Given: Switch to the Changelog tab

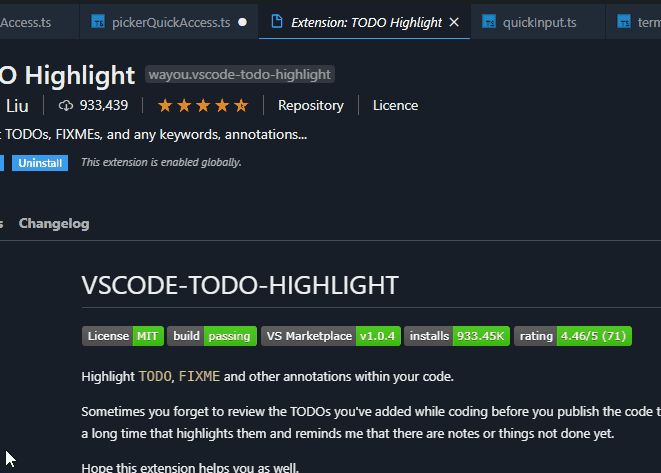Looking at the screenshot, I should (x=54, y=223).
